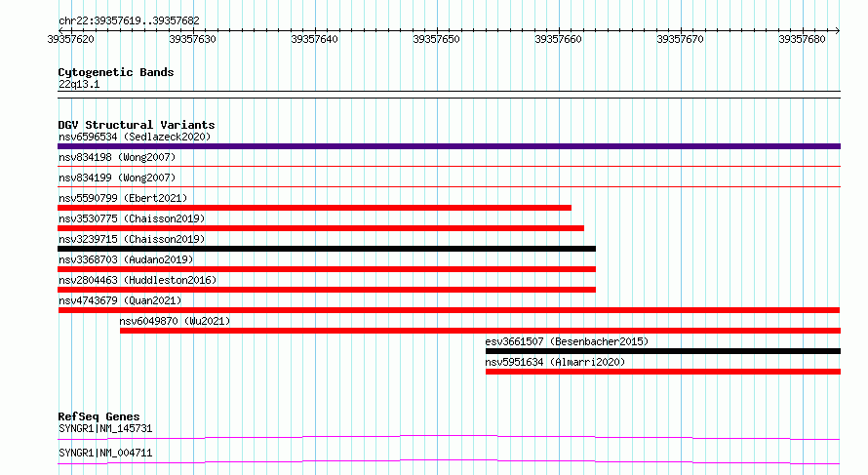This screenshot has width=868, height=475.
Task: Click the SYNGR1|NM_145731 gene label
Action: click(105, 428)
